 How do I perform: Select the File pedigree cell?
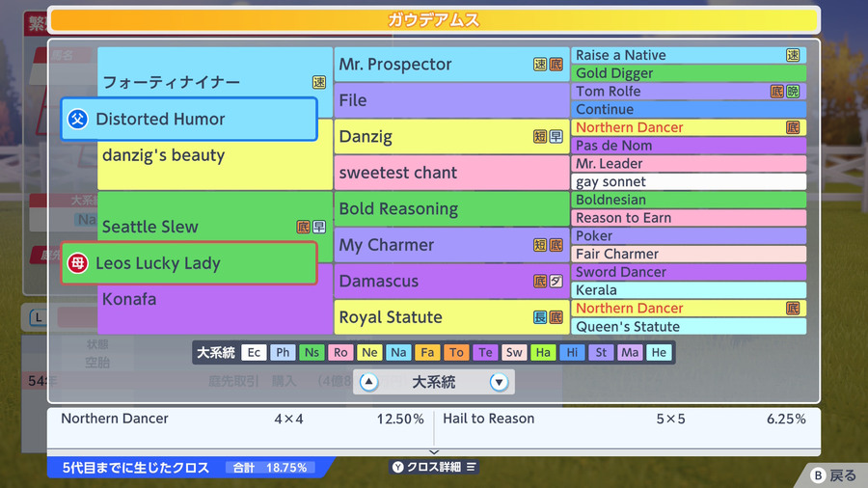pyautogui.click(x=451, y=100)
